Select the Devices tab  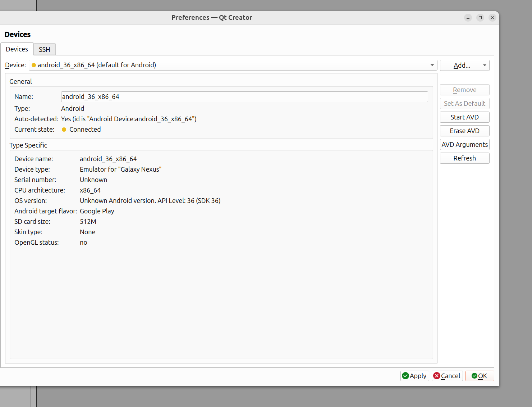pyautogui.click(x=17, y=49)
